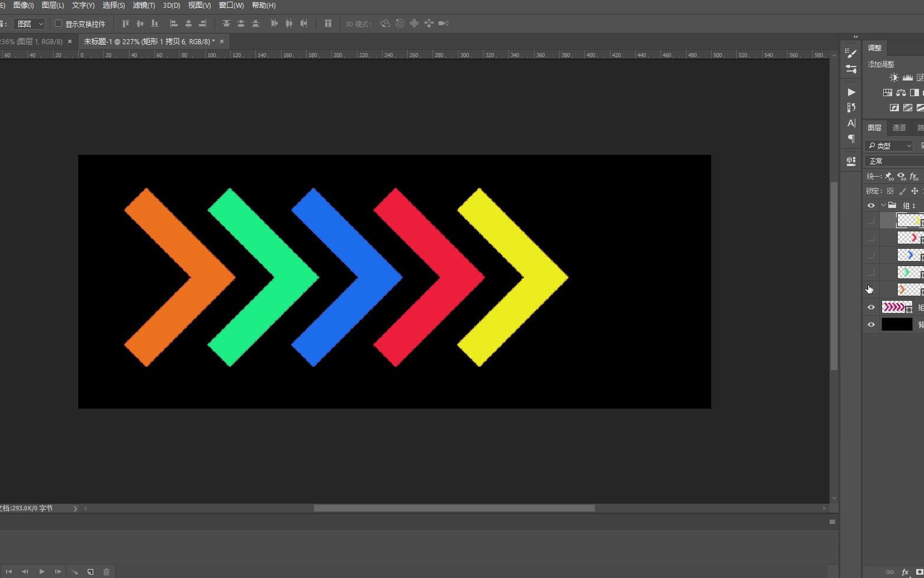This screenshot has height=578, width=924.
Task: Add a Levels adjustment
Action: 907,78
